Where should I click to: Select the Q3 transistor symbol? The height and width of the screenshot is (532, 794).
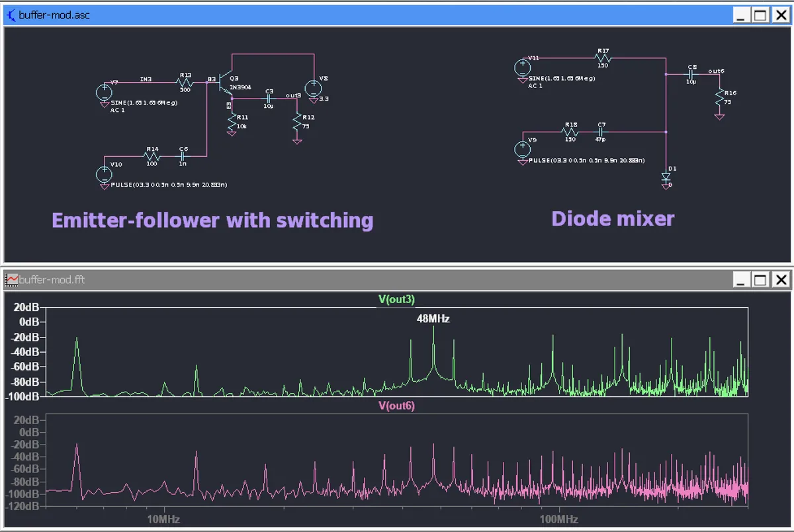[x=224, y=83]
